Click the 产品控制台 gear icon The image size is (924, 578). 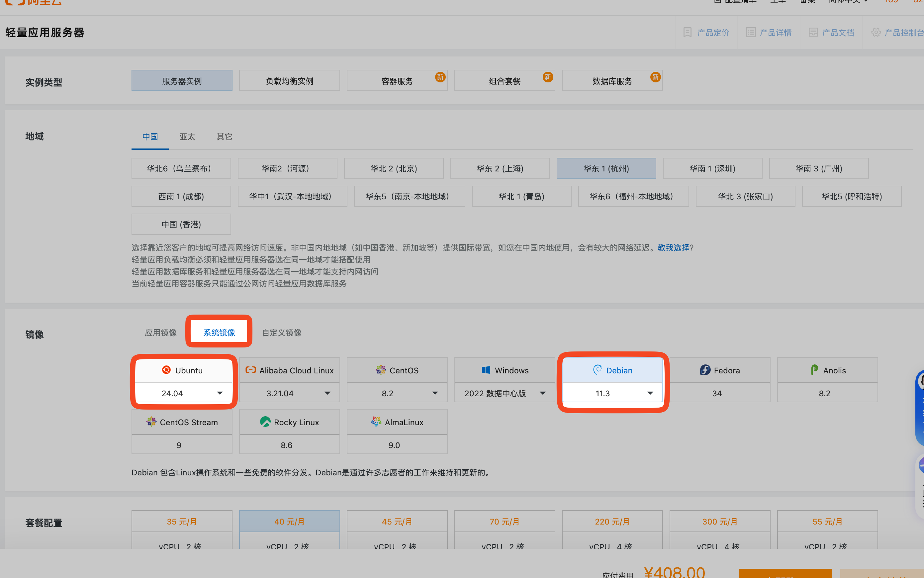(876, 32)
